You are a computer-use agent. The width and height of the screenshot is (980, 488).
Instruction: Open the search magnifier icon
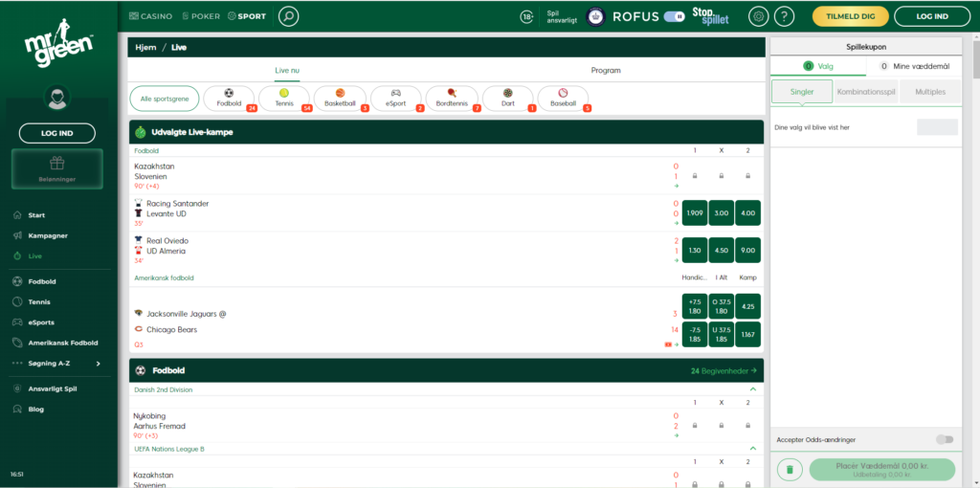(x=288, y=16)
